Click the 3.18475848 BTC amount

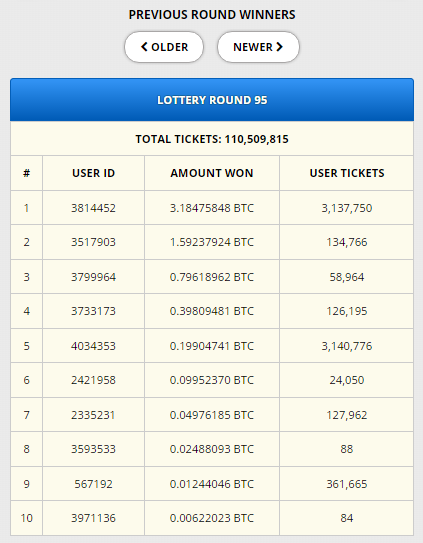pos(212,208)
